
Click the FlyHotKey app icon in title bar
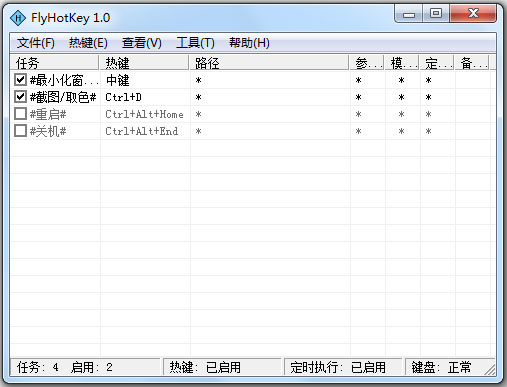click(x=18, y=18)
